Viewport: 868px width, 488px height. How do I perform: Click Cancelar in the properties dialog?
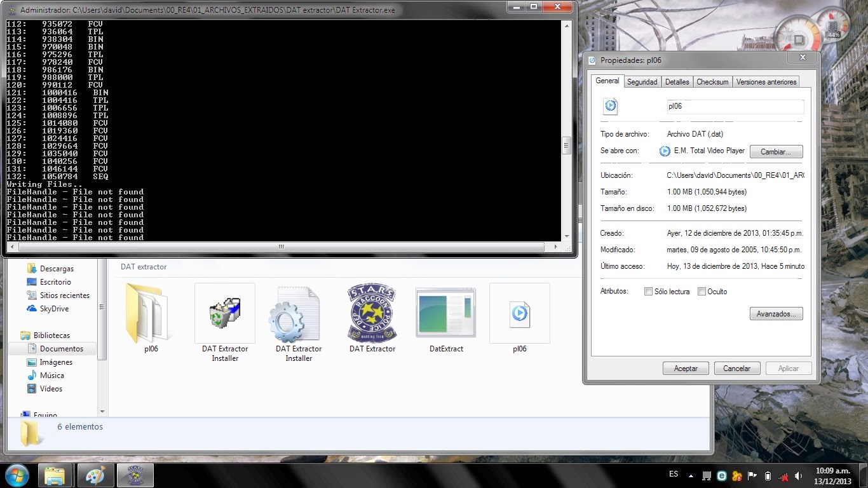click(736, 369)
